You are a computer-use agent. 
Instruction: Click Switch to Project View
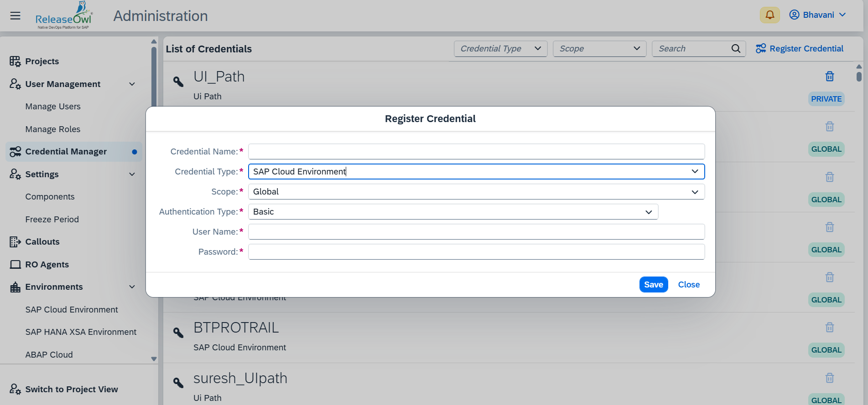[72, 390]
